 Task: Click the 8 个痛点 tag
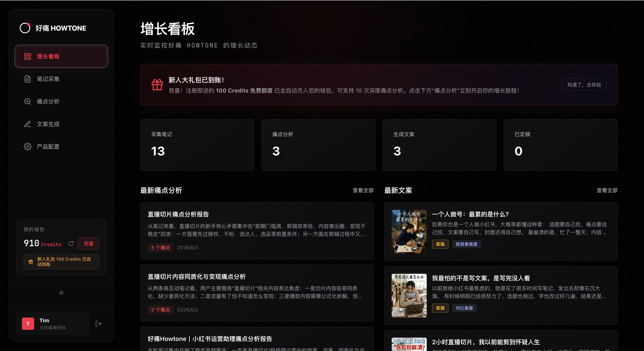pos(161,247)
